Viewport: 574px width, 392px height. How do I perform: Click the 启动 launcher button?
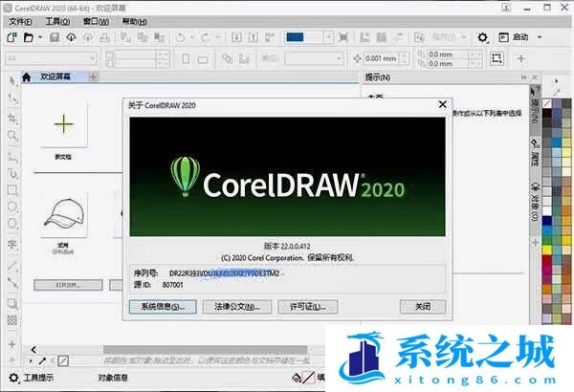[513, 37]
